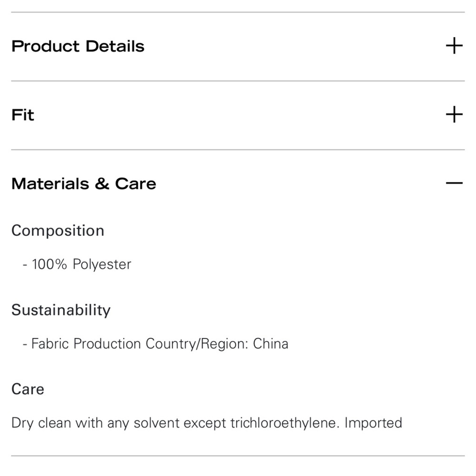Select the Sustainability subheading
Viewport: 476px width, 476px height.
point(61,310)
